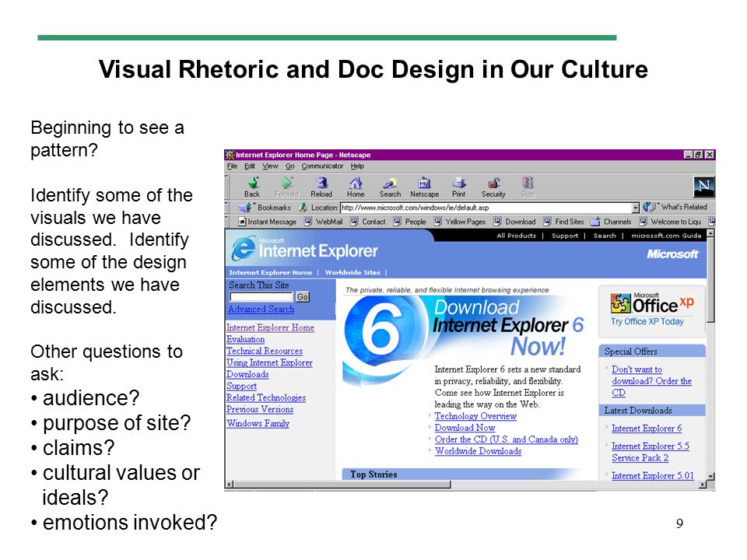Open the Bookmarks icon

[245, 207]
